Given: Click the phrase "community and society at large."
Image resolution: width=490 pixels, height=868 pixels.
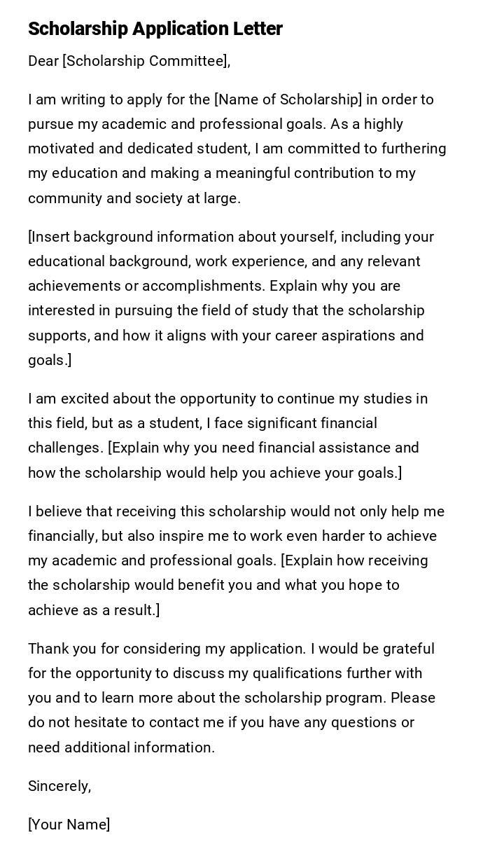Looking at the screenshot, I should click(134, 198).
